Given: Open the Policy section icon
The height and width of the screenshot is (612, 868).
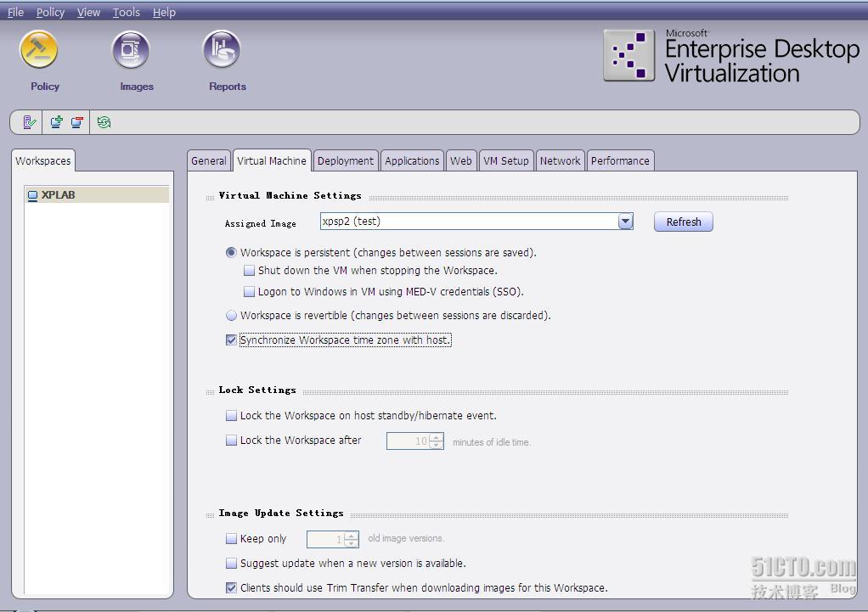Looking at the screenshot, I should pyautogui.click(x=39, y=50).
